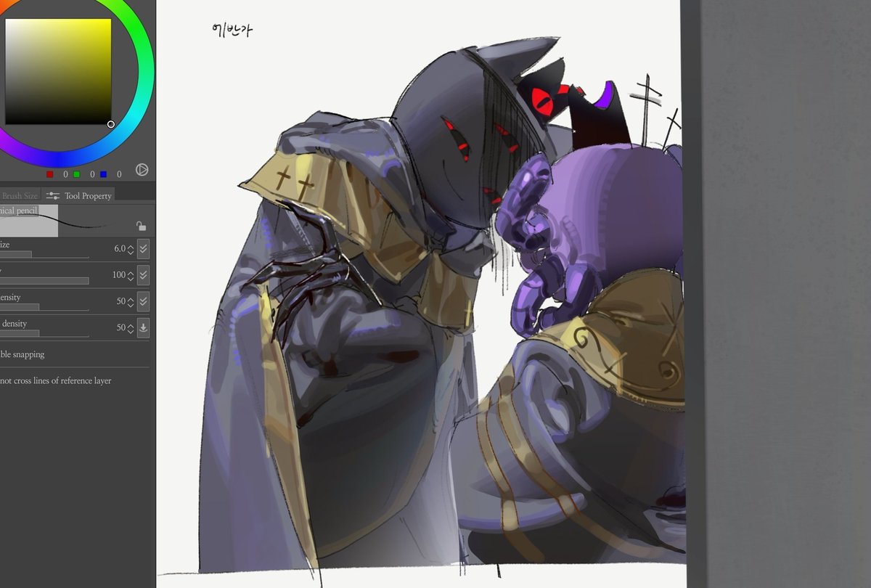
Task: Open dynamics button for upper density 50
Action: coord(143,301)
